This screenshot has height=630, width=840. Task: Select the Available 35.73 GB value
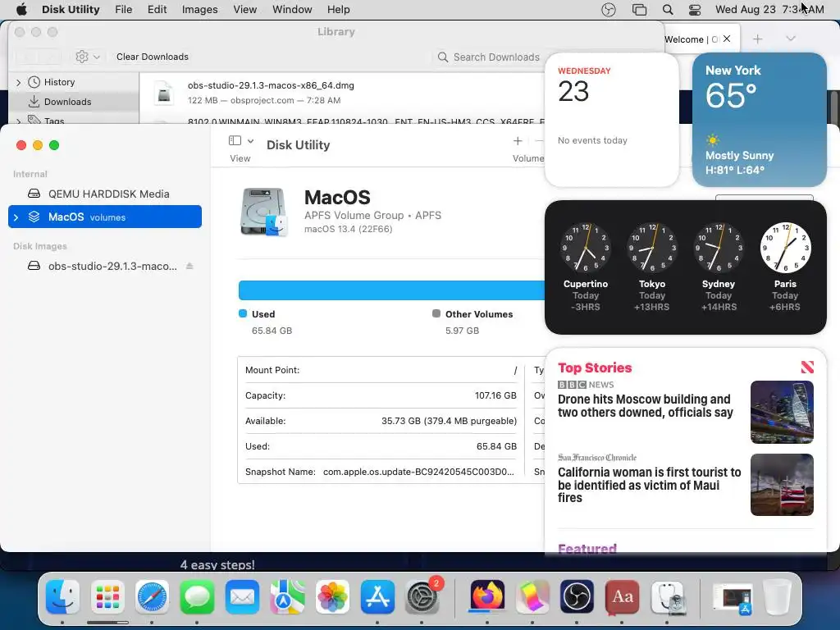pos(449,421)
